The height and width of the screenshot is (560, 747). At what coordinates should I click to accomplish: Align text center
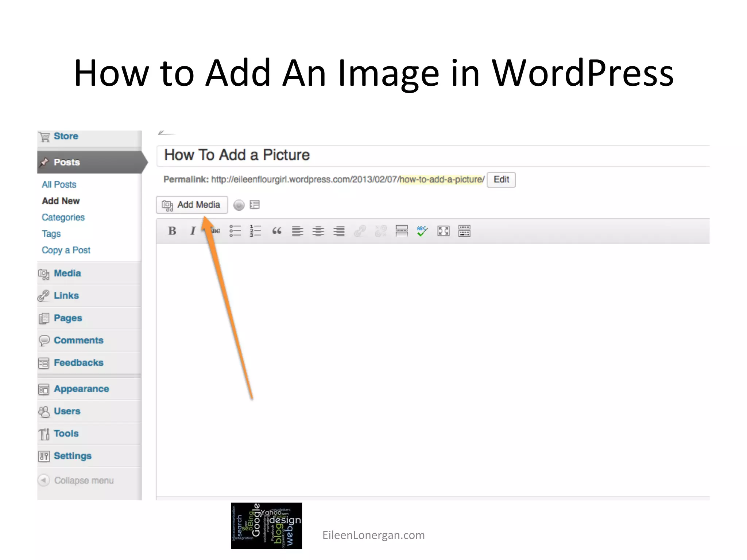(x=318, y=231)
